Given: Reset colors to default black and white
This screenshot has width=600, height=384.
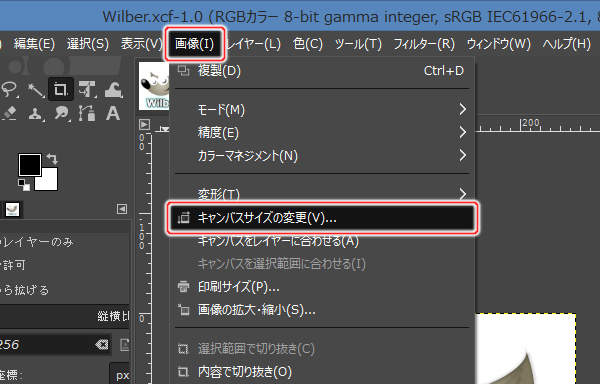Looking at the screenshot, I should [24, 185].
